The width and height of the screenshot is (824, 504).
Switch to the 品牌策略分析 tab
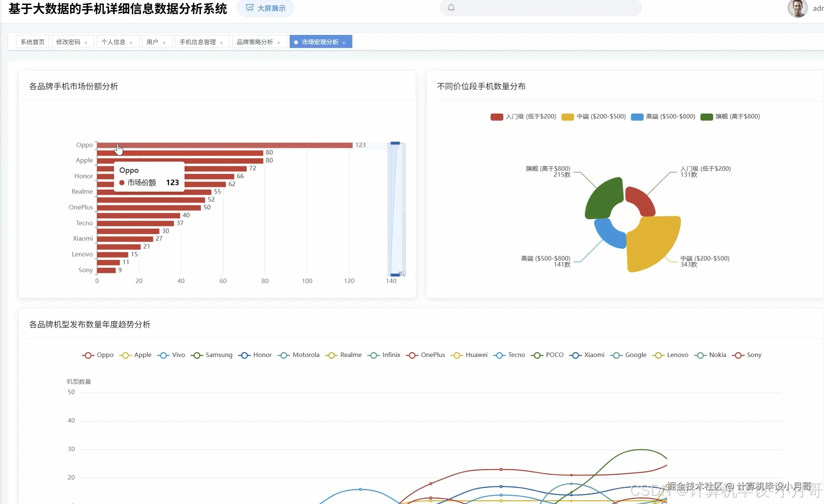click(x=255, y=42)
